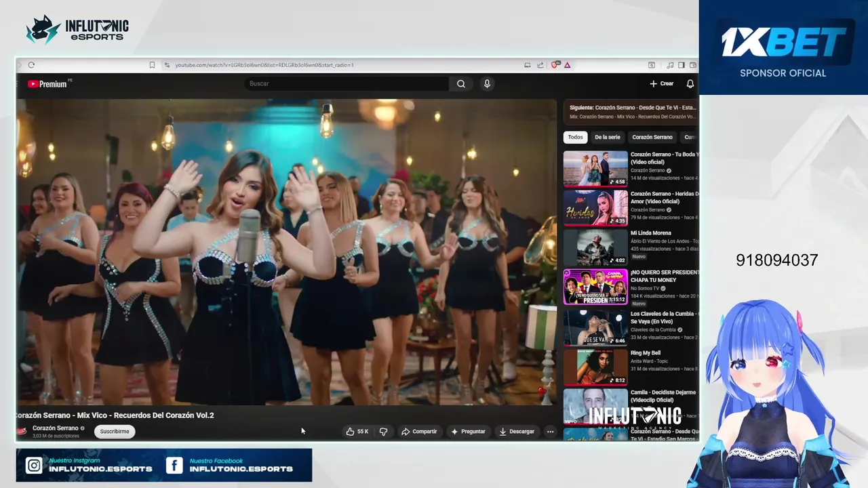Screen dimensions: 868x488
Task: Click Compartir to share video
Action: tap(419, 431)
